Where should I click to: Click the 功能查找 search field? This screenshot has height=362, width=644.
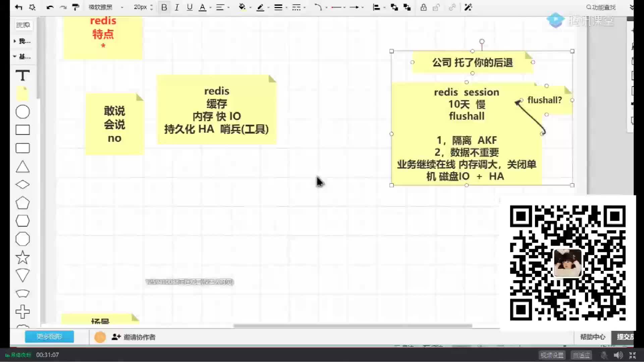601,7
